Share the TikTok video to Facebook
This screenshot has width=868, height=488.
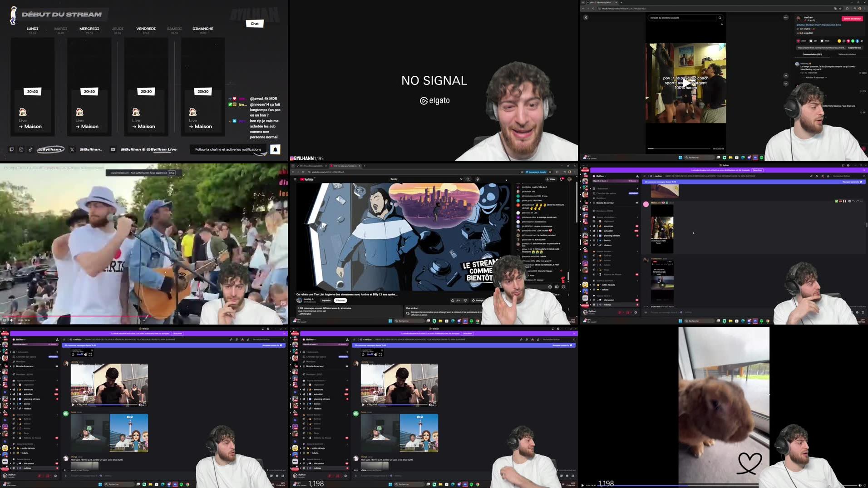coord(857,41)
